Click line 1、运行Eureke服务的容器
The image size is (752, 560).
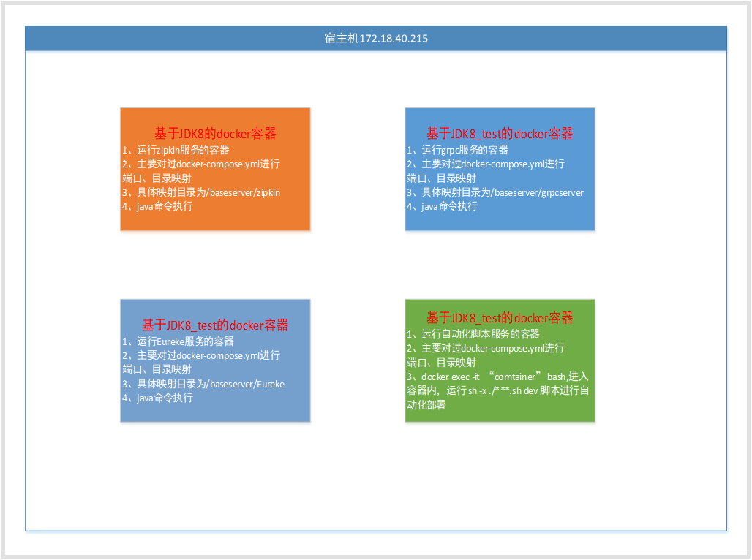click(178, 341)
